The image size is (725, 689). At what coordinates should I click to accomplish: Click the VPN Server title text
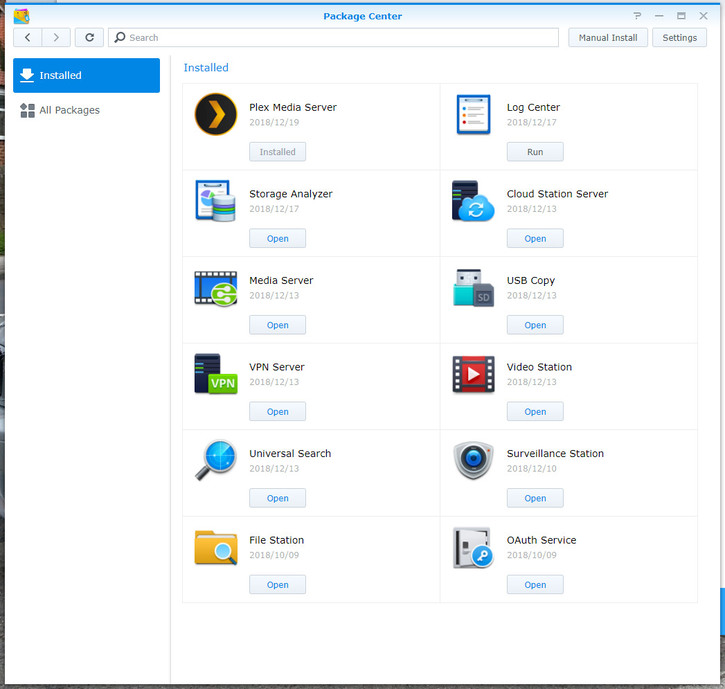coord(277,367)
